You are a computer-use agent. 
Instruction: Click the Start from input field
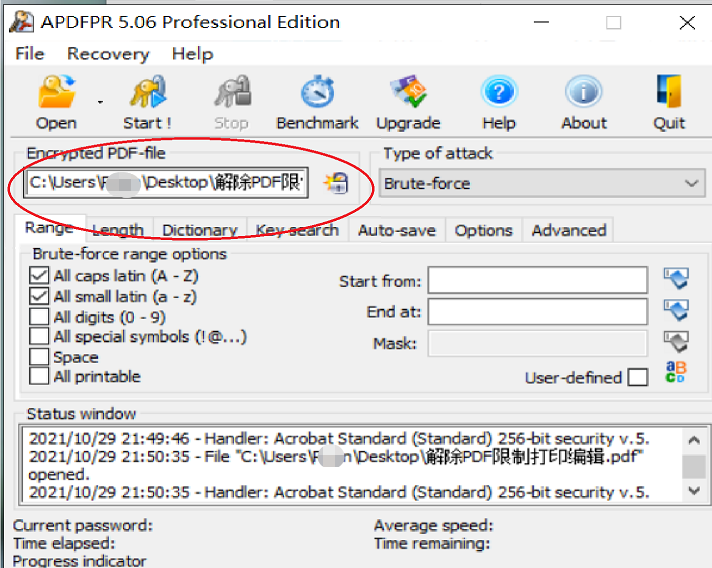538,280
